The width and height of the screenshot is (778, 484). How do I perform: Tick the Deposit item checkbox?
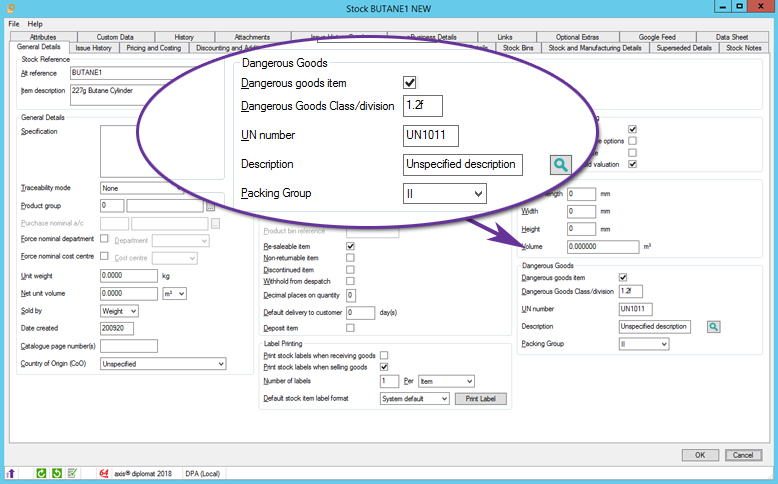point(350,328)
